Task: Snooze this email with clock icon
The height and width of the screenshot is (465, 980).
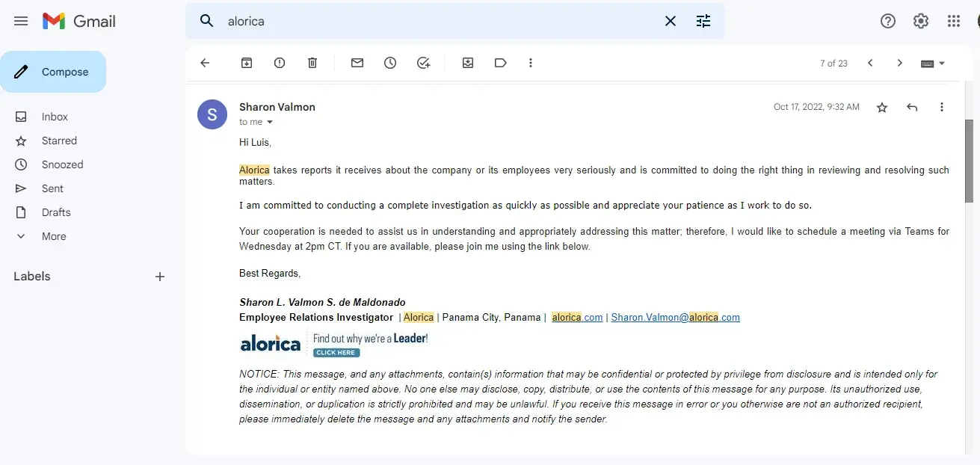Action: [390, 64]
